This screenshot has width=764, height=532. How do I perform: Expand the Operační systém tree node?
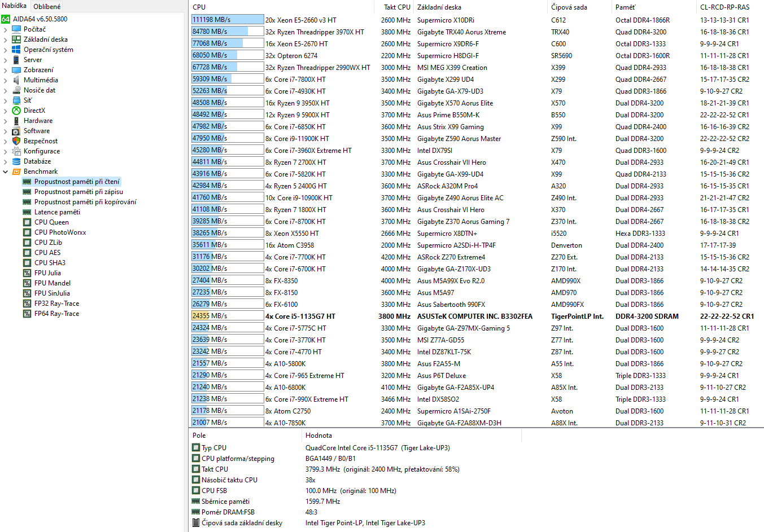click(x=6, y=50)
